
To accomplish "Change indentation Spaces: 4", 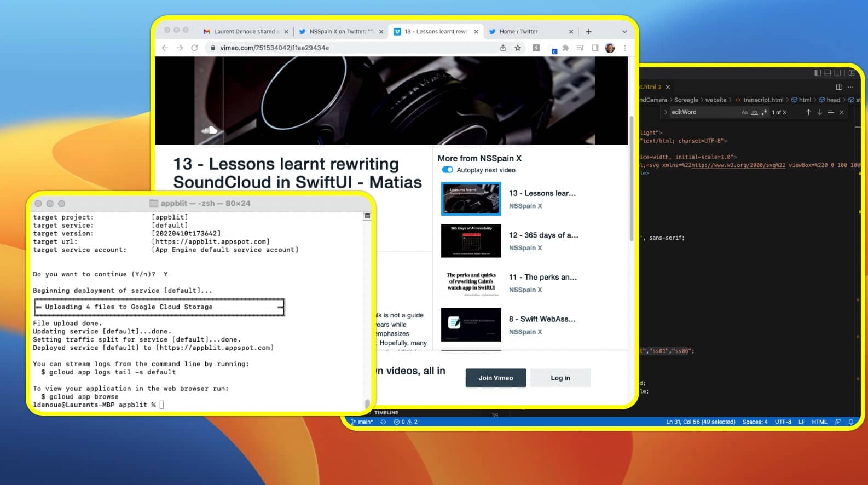I will coord(755,422).
